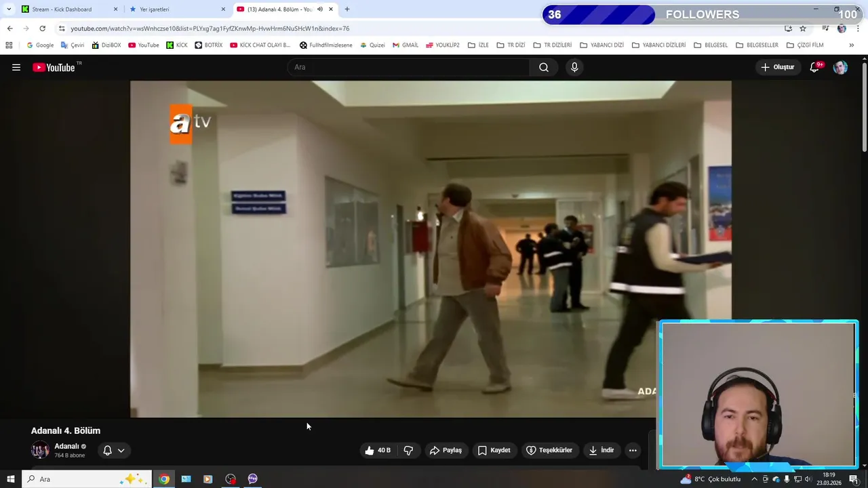The width and height of the screenshot is (868, 488).
Task: Open the Windows Start menu
Action: [x=10, y=479]
